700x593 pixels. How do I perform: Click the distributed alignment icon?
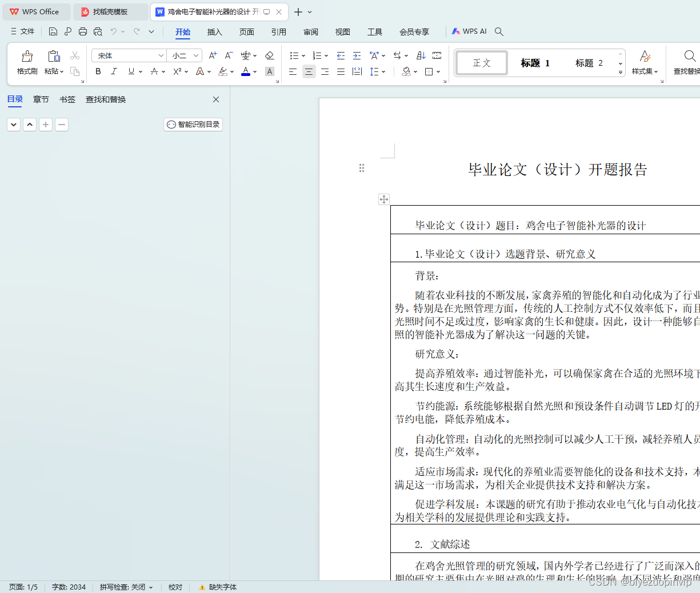pos(357,71)
